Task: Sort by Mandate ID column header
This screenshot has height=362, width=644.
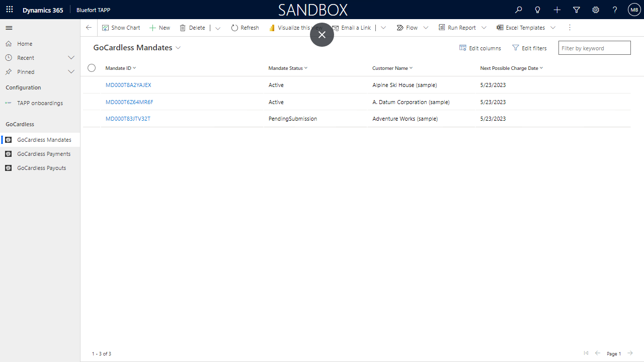Action: pyautogui.click(x=121, y=68)
